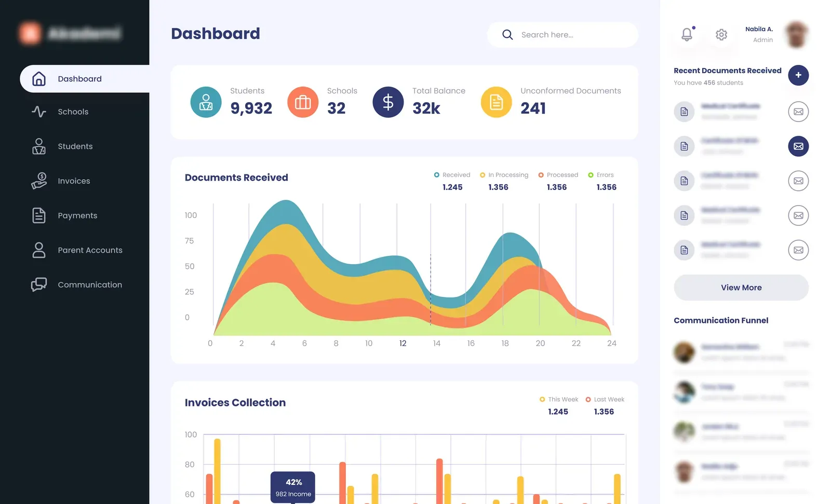Toggle the Errors legend marker
The height and width of the screenshot is (504, 831).
[591, 175]
